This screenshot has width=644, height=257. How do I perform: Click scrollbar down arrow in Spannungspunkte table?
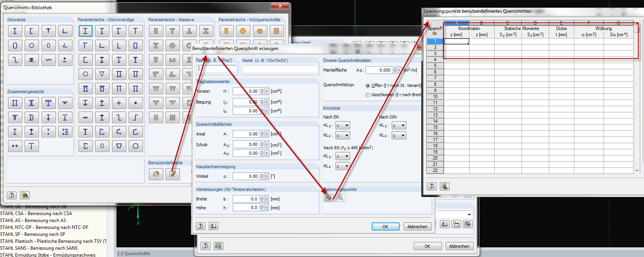[x=637, y=170]
